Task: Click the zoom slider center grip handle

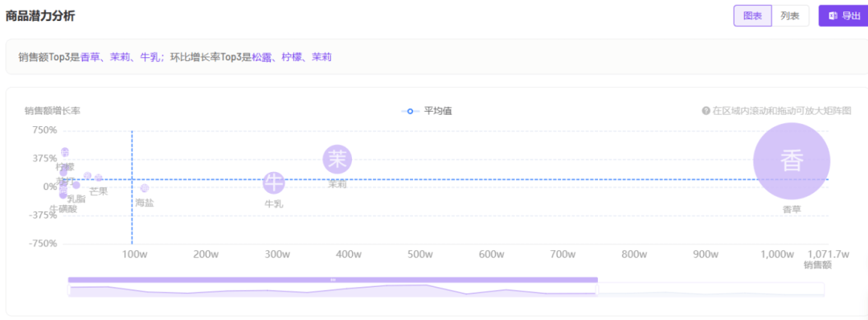Action: (x=333, y=280)
